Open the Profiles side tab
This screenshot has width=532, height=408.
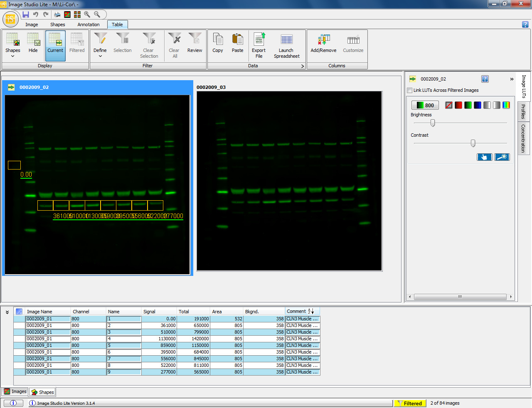coord(523,112)
